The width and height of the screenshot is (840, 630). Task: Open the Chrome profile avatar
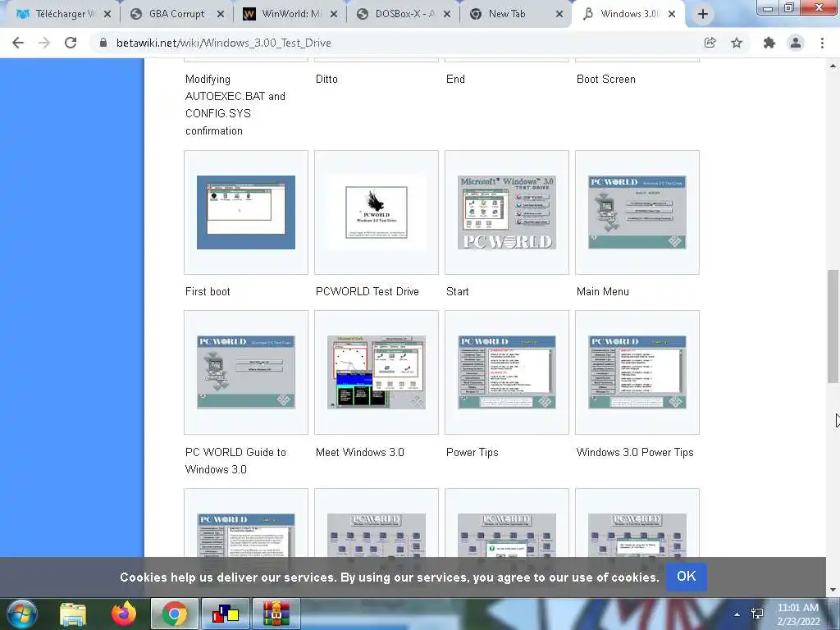pyautogui.click(x=796, y=43)
